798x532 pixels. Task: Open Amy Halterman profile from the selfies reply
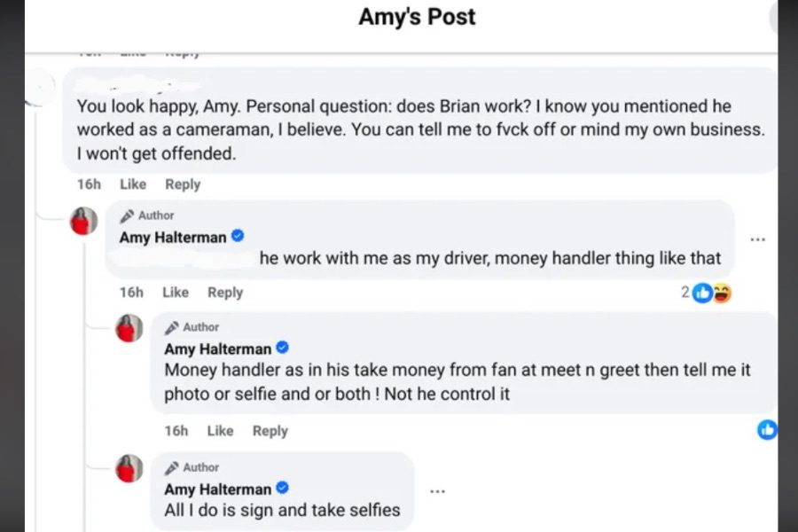click(x=217, y=489)
